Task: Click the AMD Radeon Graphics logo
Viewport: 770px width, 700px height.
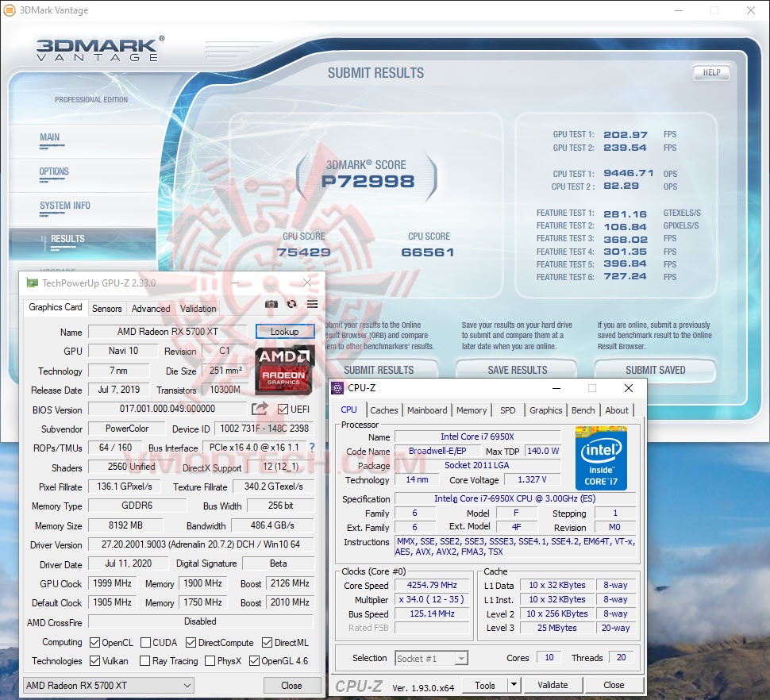Action: coord(285,371)
